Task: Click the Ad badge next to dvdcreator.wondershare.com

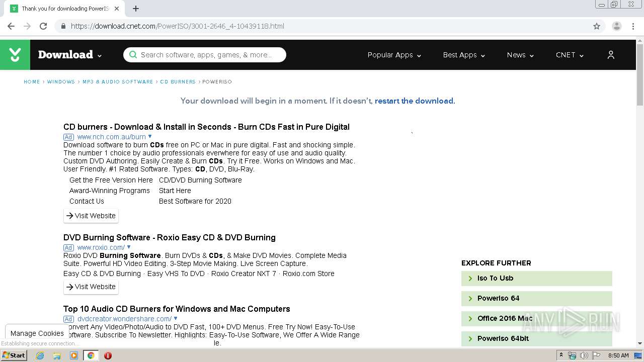Action: [68, 319]
